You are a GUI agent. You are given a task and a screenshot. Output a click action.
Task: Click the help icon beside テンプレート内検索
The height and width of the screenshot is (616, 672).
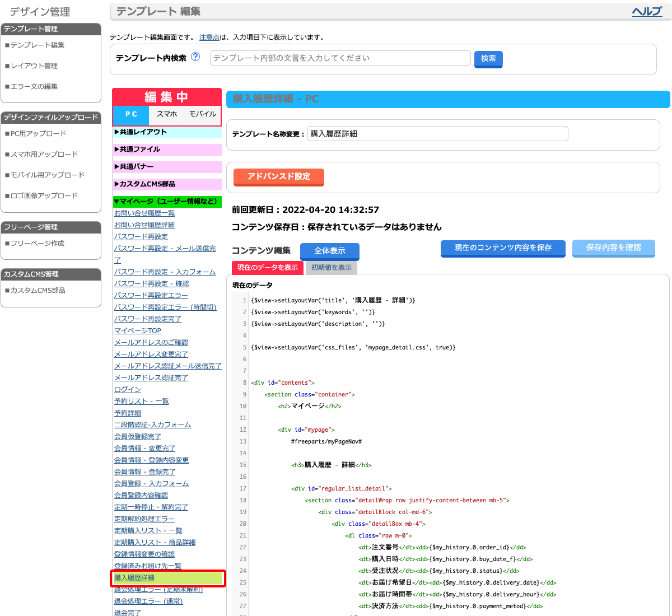click(195, 57)
